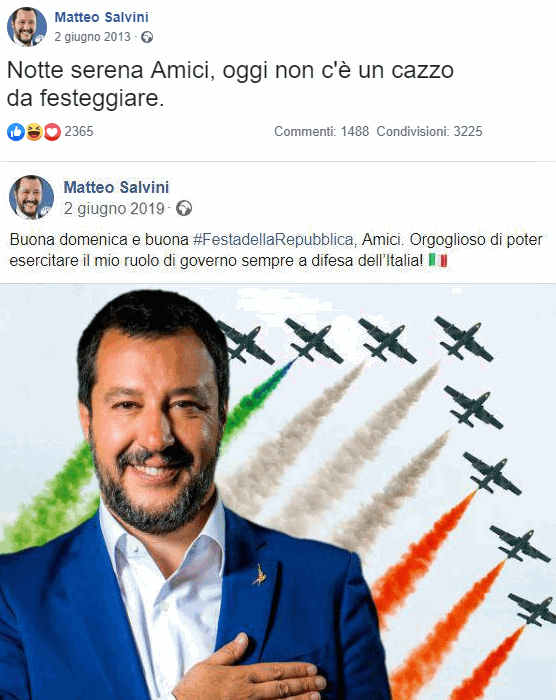Open Commenti: 1488 comments list

[322, 131]
